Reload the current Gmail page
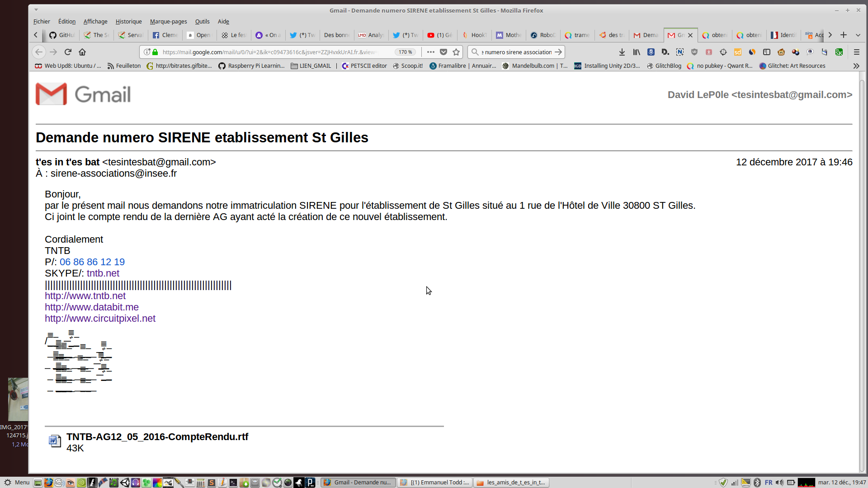The width and height of the screenshot is (868, 488). point(68,52)
